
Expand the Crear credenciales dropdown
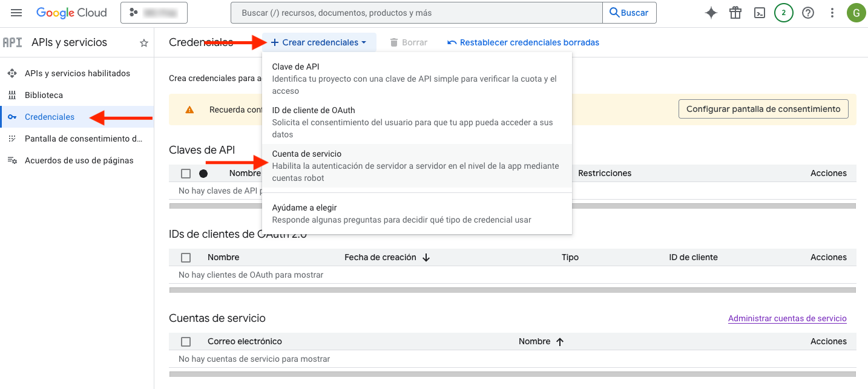coord(319,42)
